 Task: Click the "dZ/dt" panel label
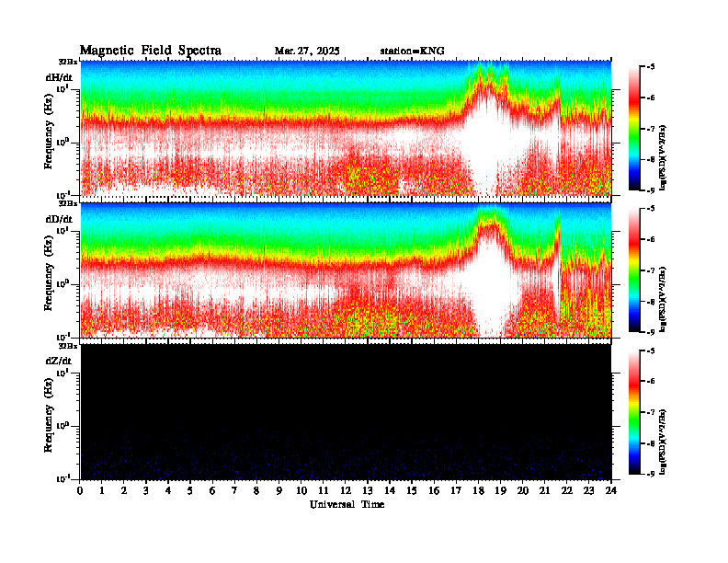pyautogui.click(x=59, y=361)
